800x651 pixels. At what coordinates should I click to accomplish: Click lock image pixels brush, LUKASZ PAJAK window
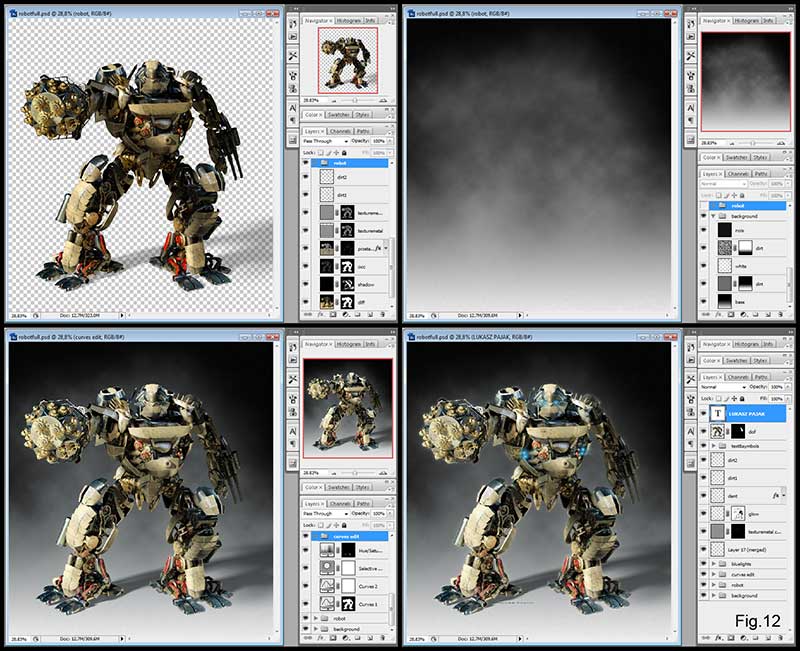point(726,398)
